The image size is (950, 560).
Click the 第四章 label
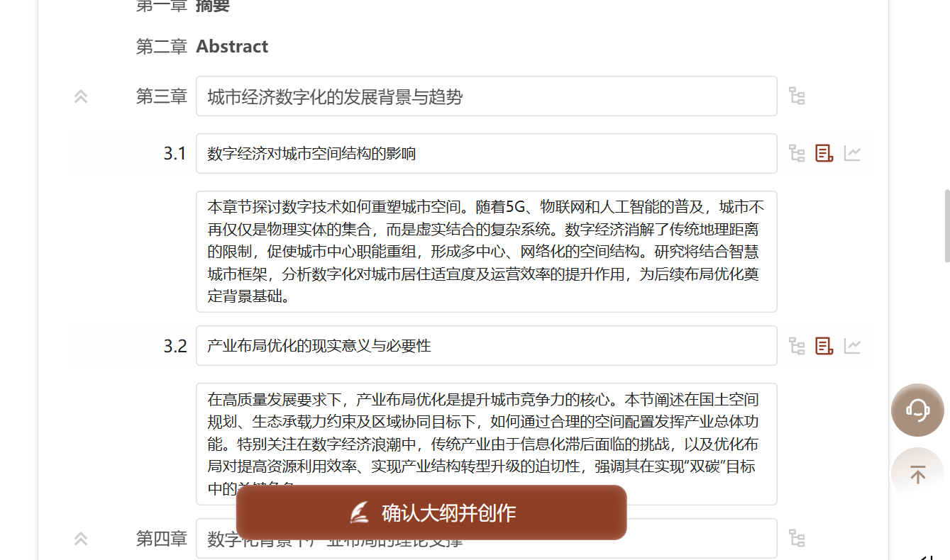[x=161, y=539]
